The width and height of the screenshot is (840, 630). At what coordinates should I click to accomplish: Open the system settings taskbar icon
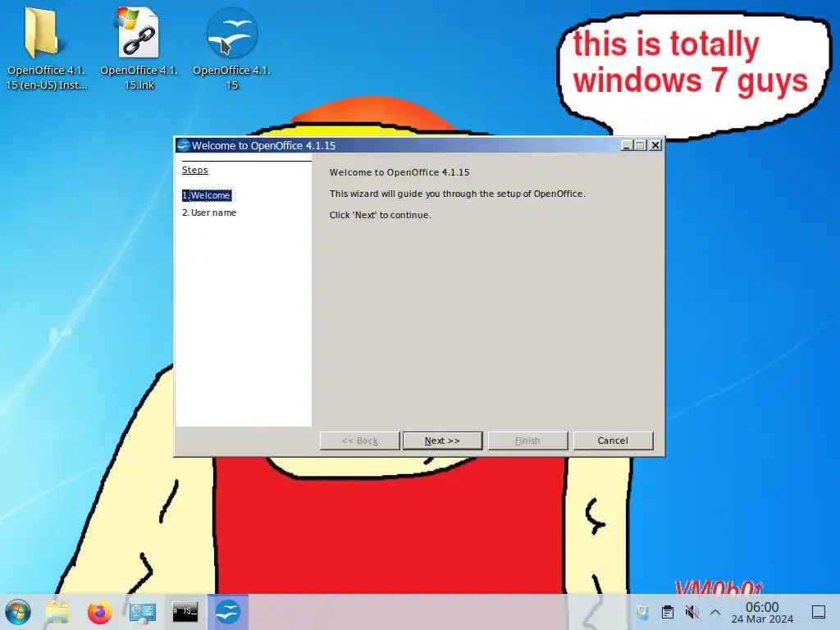click(x=143, y=612)
